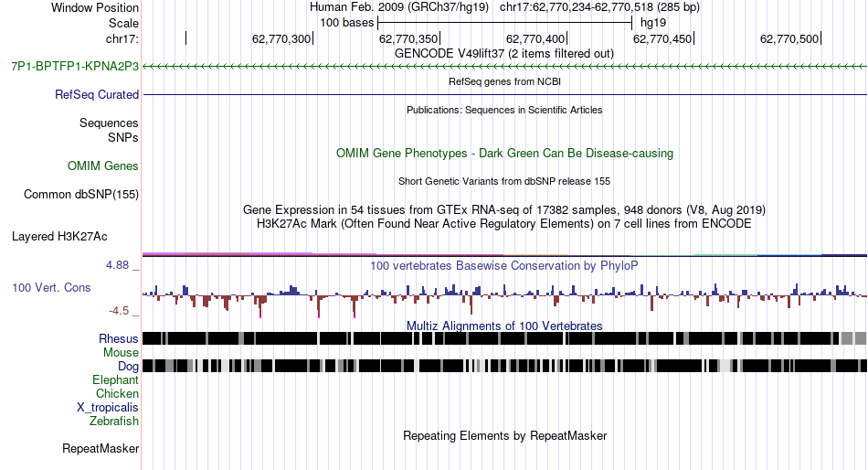Click the Repeating Elements by RepeatMasker title
The image size is (868, 470).
(x=504, y=435)
